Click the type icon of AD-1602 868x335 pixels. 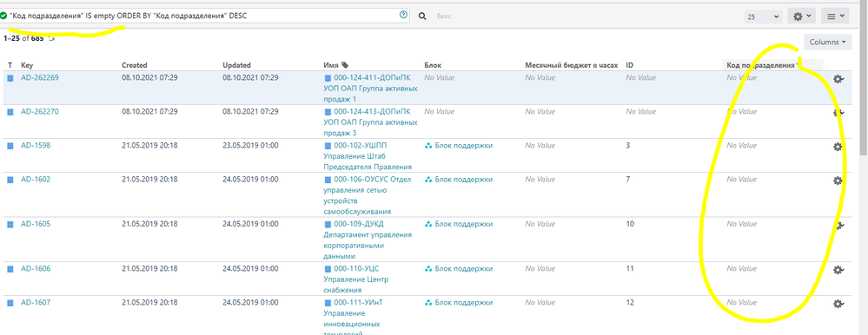pos(10,180)
